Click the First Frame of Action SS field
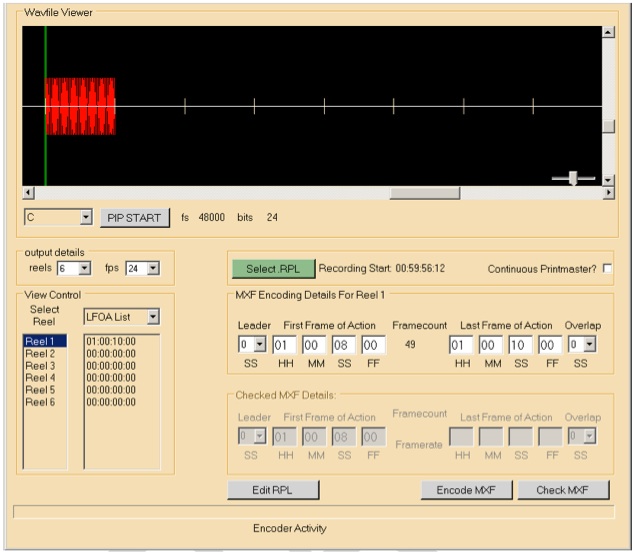This screenshot has width=634, height=552. tap(343, 344)
